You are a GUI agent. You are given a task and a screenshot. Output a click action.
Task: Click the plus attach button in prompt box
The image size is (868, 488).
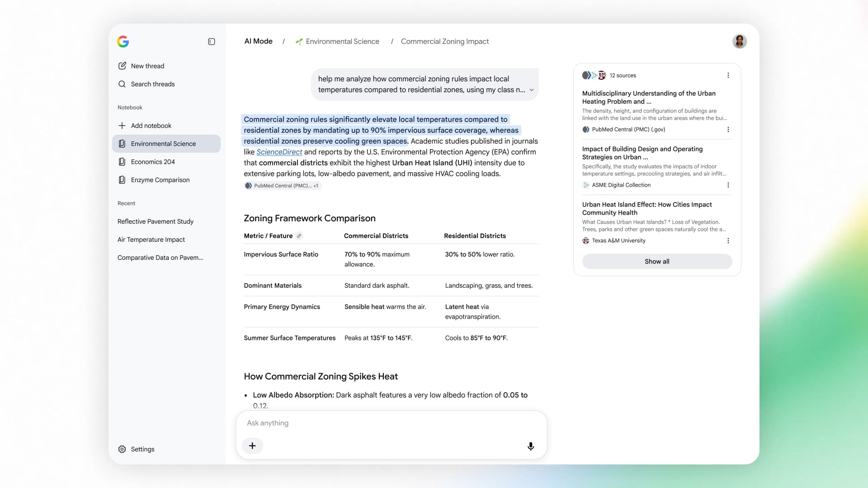[252, 446]
